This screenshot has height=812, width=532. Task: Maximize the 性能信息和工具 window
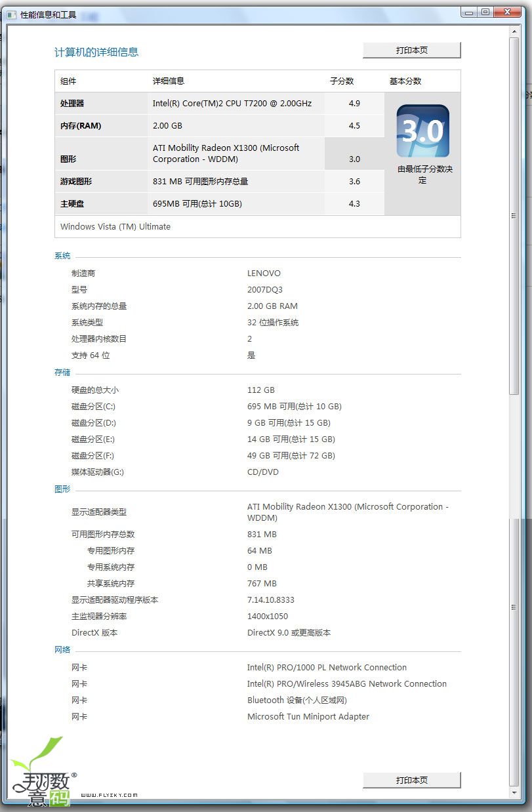click(x=485, y=12)
